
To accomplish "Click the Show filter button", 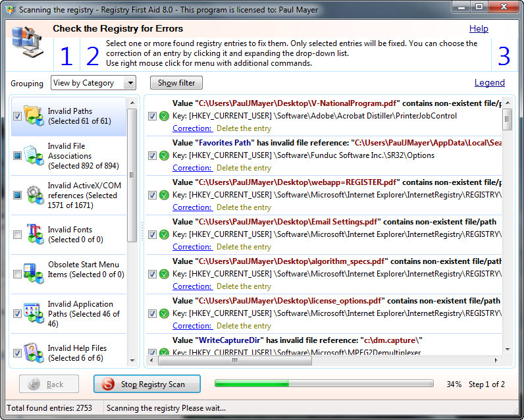I will 176,82.
